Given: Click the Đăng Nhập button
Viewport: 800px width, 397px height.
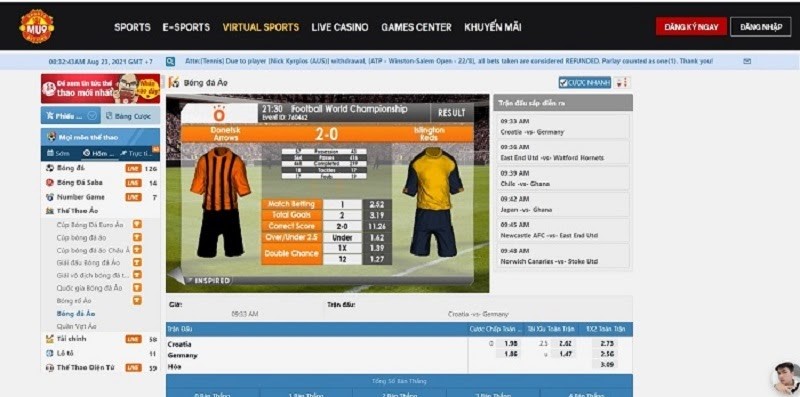Looking at the screenshot, I should 761,27.
